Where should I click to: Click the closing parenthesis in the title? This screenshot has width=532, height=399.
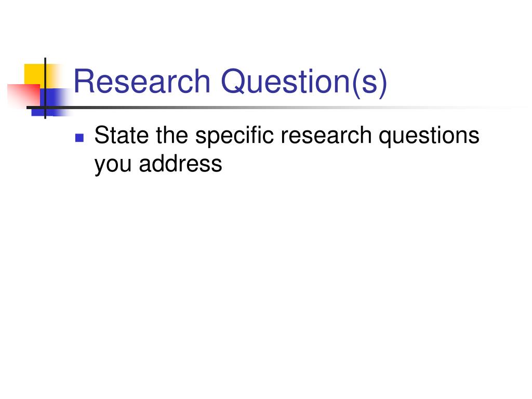383,84
